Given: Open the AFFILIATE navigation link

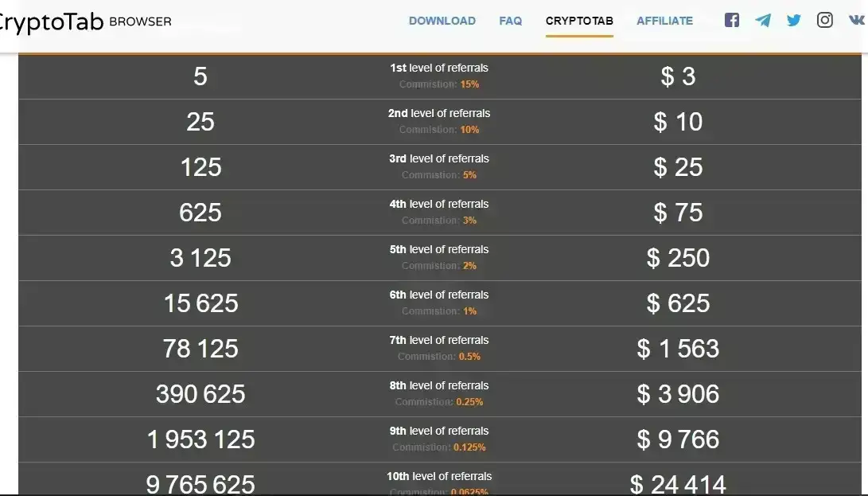Looking at the screenshot, I should tap(664, 21).
